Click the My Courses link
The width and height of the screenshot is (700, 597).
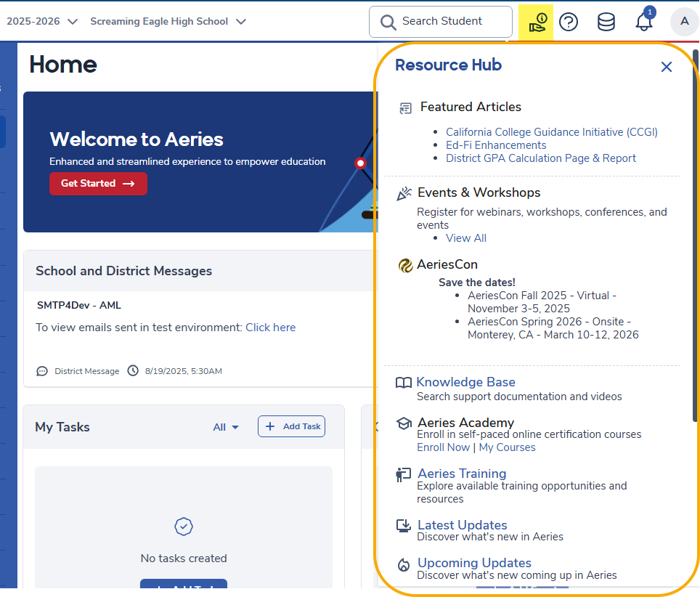click(x=507, y=447)
